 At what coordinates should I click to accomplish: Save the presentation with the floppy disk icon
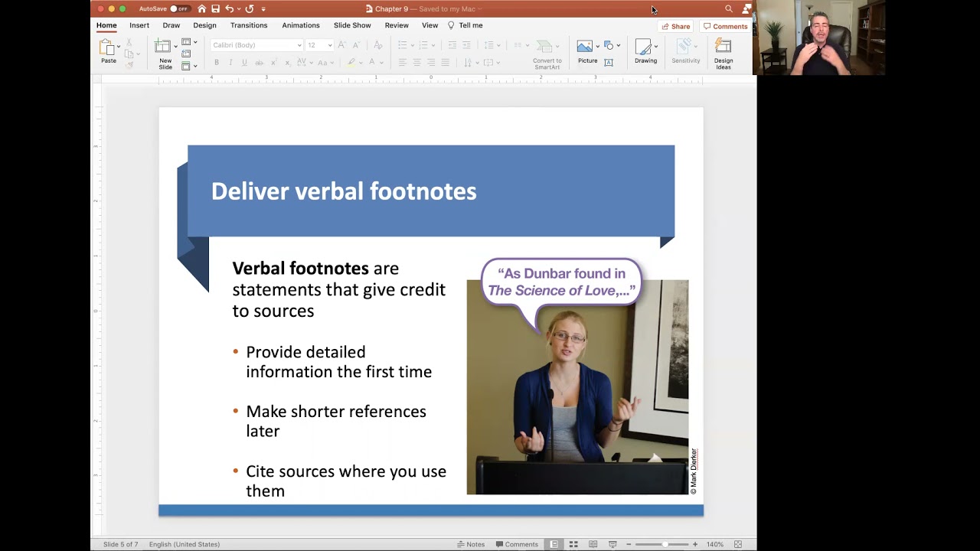pos(215,9)
